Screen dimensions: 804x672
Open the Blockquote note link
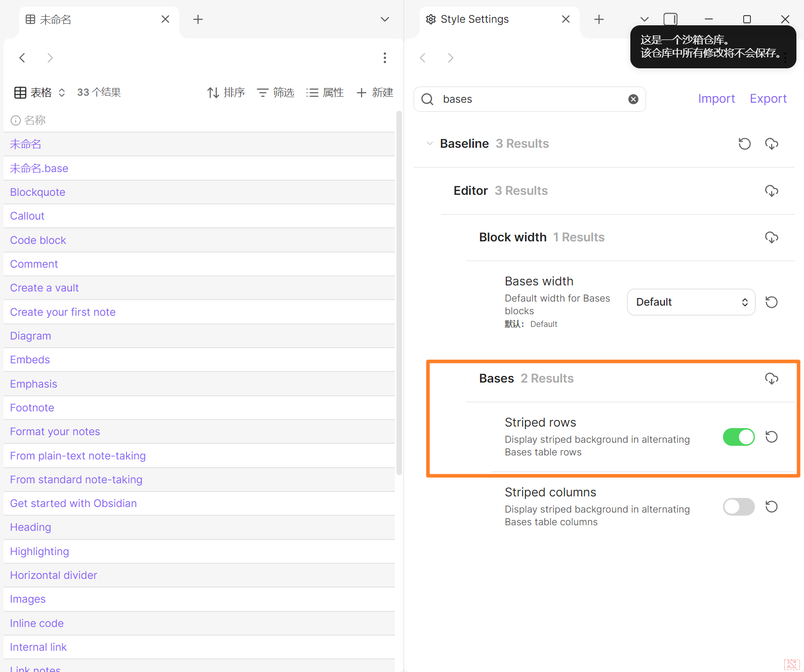point(37,192)
